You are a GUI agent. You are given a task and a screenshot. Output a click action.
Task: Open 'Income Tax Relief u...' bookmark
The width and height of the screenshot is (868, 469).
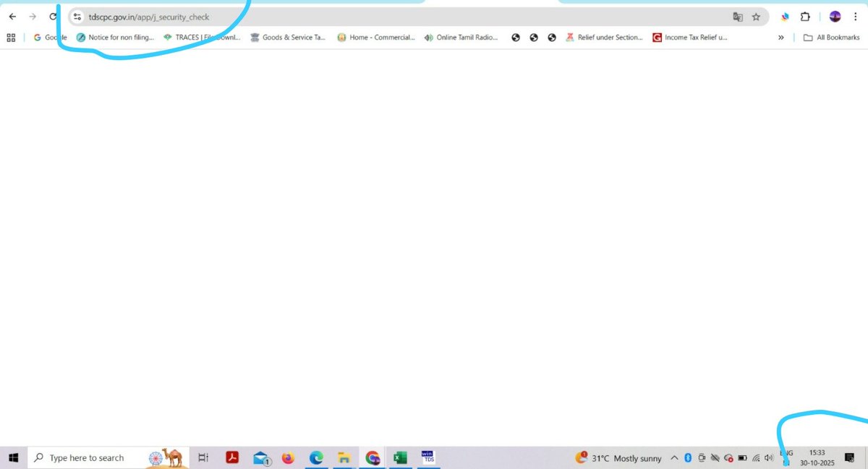click(690, 38)
